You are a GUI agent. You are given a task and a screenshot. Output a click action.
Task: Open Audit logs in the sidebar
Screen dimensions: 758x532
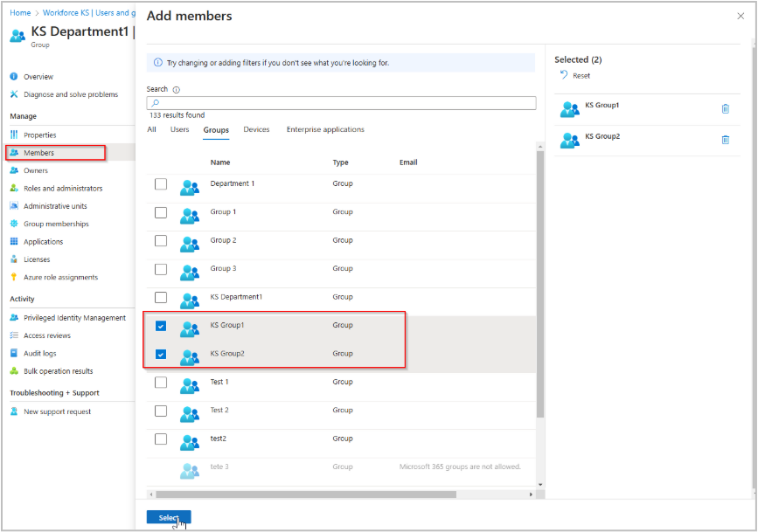click(40, 353)
